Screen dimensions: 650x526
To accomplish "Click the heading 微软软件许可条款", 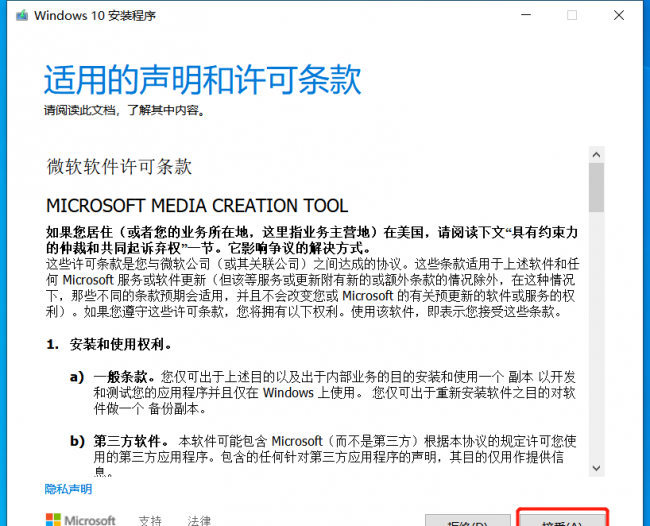I will (x=119, y=167).
